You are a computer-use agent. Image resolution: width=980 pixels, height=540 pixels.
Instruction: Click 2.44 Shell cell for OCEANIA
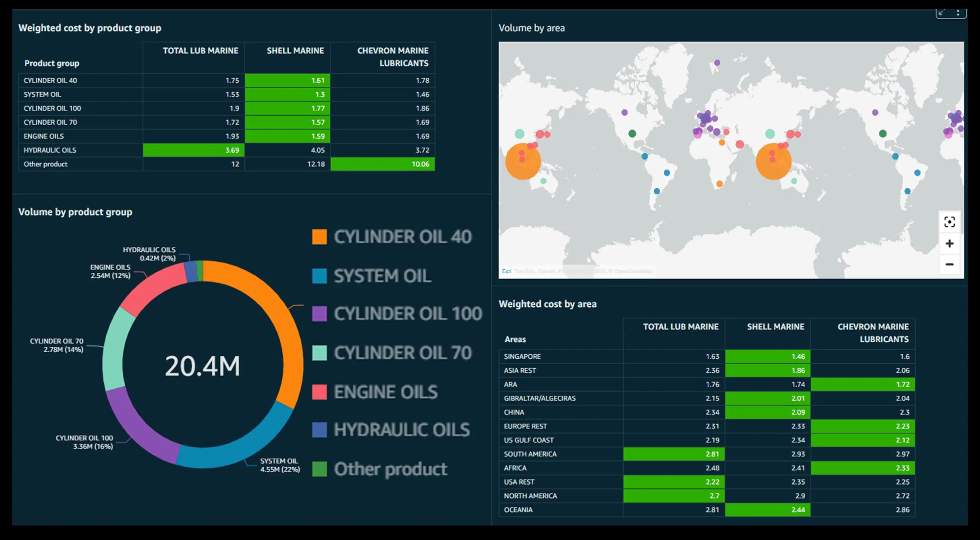768,510
